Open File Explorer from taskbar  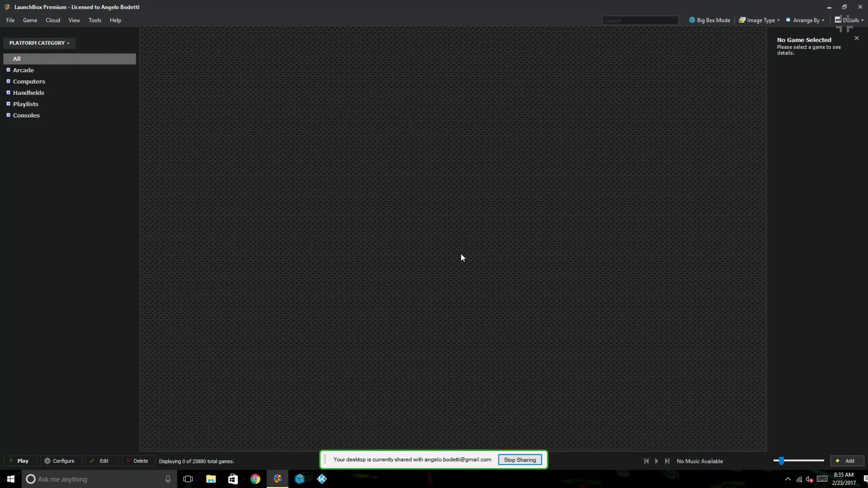click(x=211, y=479)
